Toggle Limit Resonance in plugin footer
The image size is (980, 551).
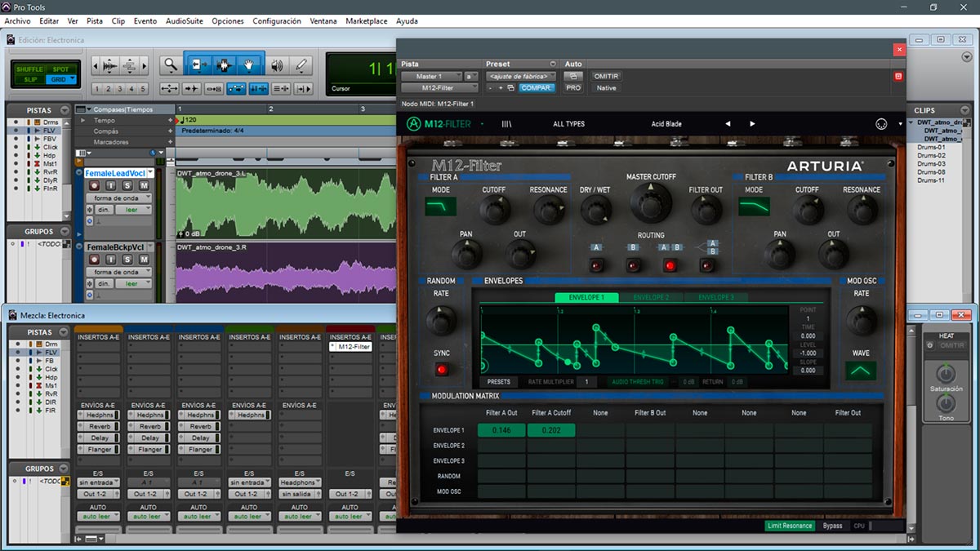790,526
